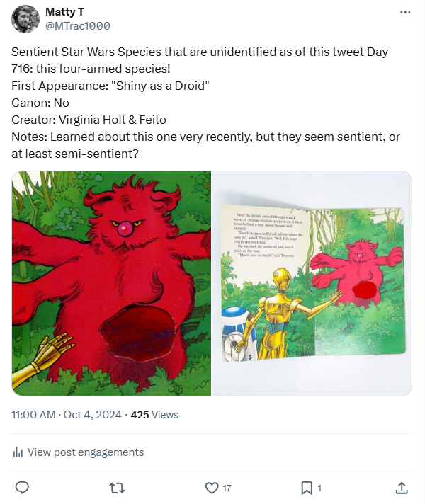Click the share upload arrow icon
Image resolution: width=425 pixels, height=504 pixels.
(401, 488)
